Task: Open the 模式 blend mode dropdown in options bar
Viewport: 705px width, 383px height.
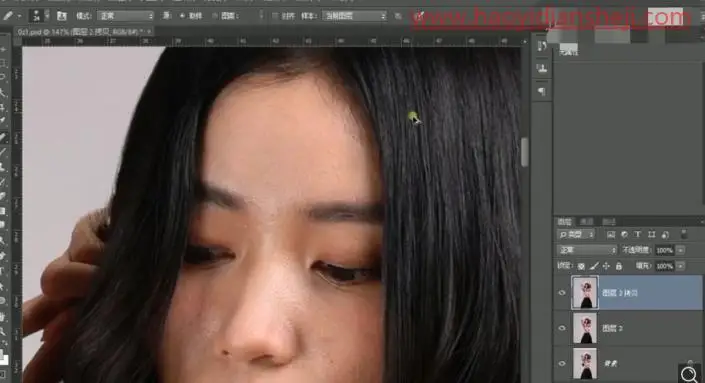Action: tap(125, 16)
